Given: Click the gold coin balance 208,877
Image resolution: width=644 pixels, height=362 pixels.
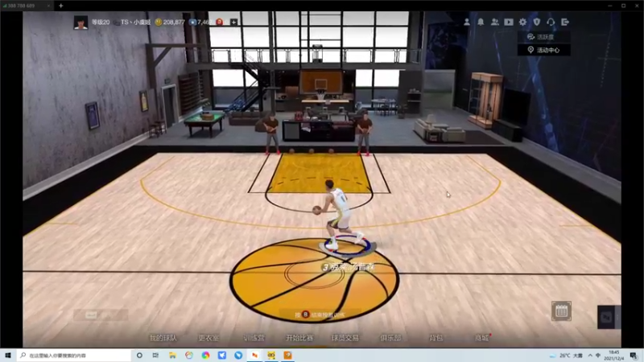Looking at the screenshot, I should tap(170, 23).
